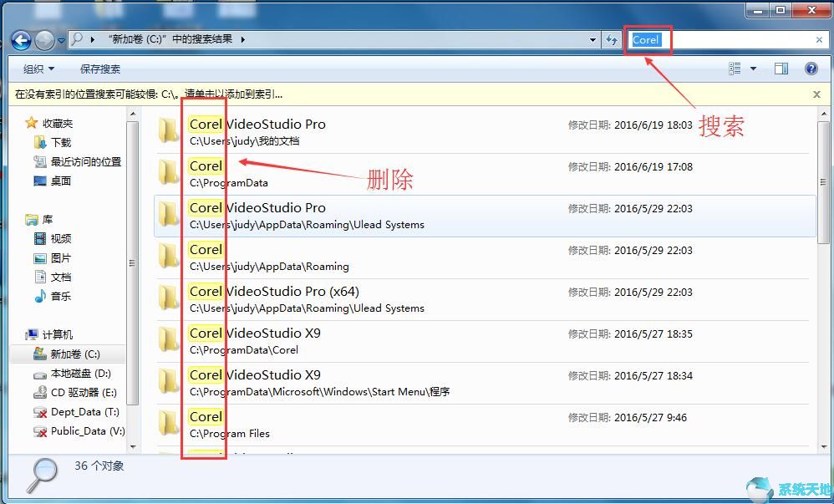This screenshot has width=834, height=504.
Task: Toggle the preview pane
Action: coord(781,69)
